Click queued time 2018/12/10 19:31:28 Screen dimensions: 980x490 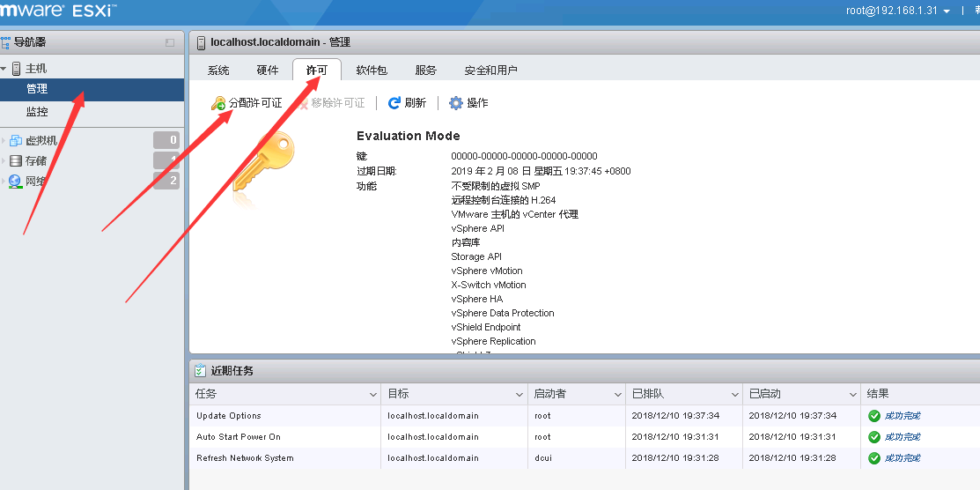click(x=675, y=458)
